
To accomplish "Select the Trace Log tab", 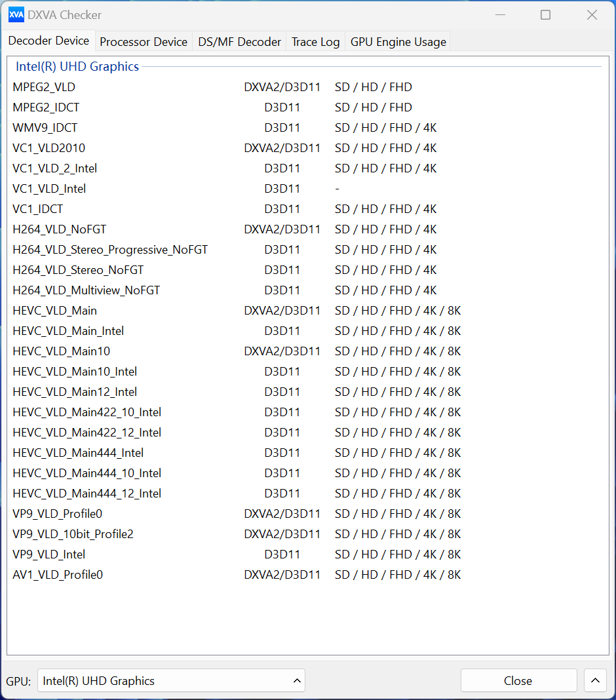I will (x=315, y=41).
